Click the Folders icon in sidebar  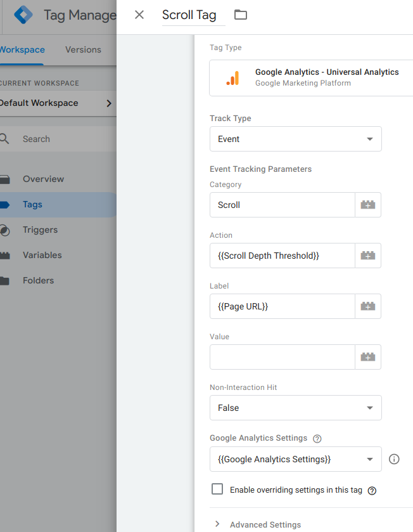coord(4,281)
